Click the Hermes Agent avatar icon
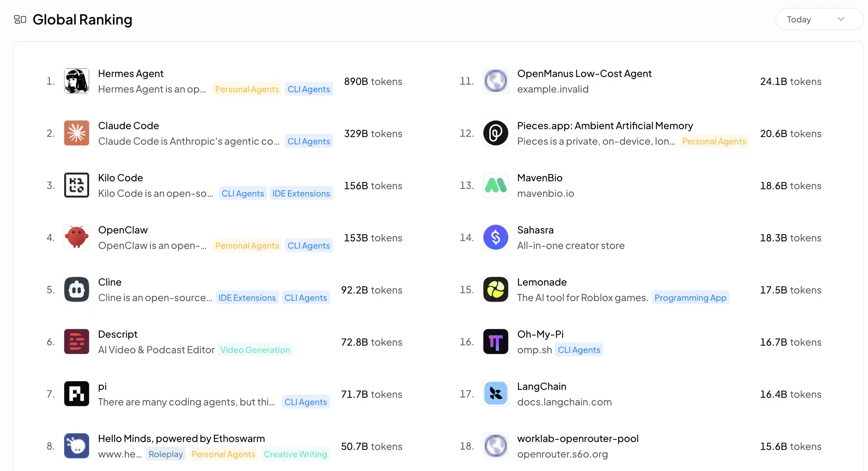 click(77, 81)
